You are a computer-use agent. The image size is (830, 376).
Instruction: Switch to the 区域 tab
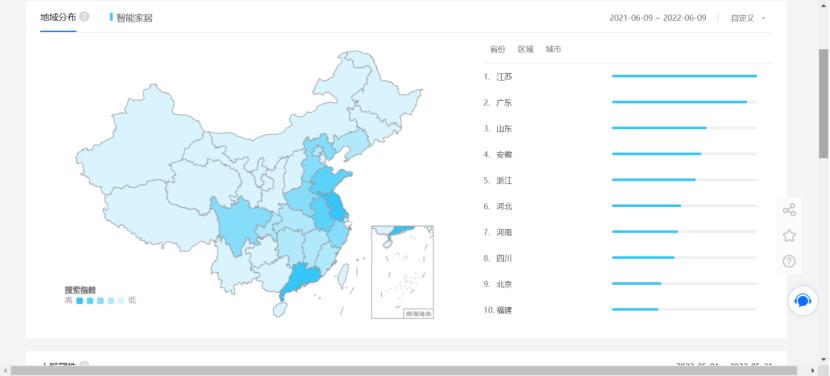point(526,49)
